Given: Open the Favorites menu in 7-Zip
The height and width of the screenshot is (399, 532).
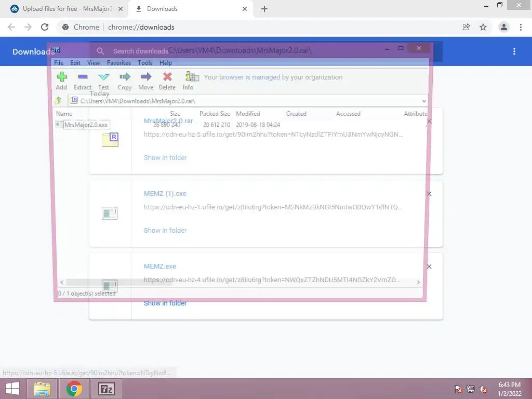Looking at the screenshot, I should pyautogui.click(x=119, y=63).
